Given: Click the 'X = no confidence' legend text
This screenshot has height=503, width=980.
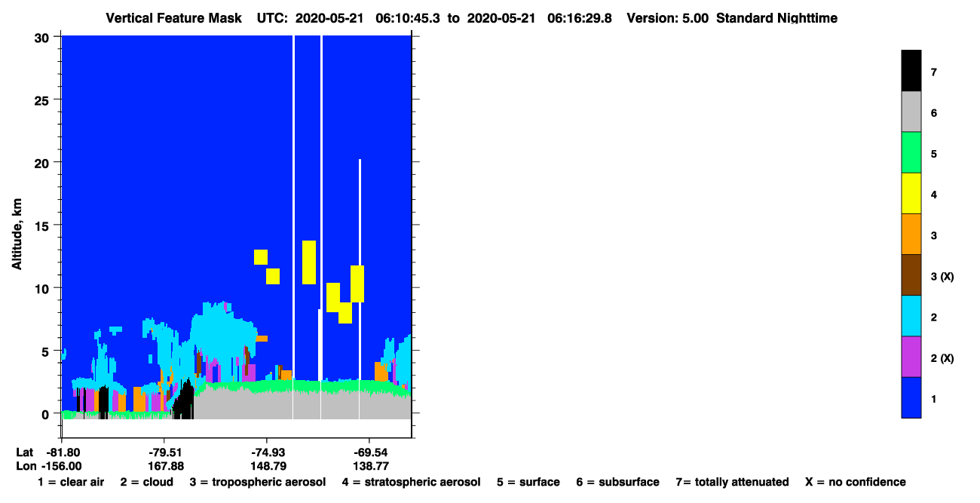Looking at the screenshot, I should tap(856, 482).
